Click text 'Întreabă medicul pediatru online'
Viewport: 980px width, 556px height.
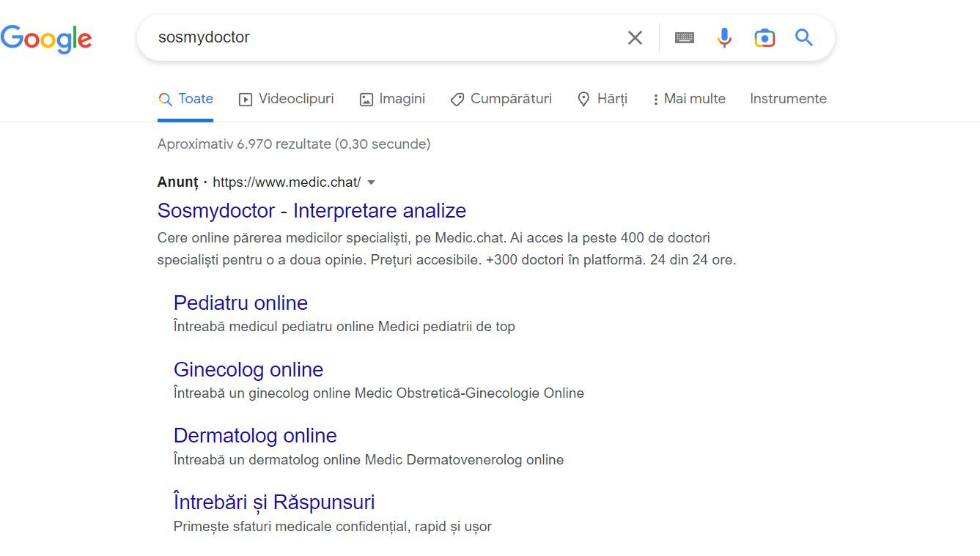tap(274, 327)
